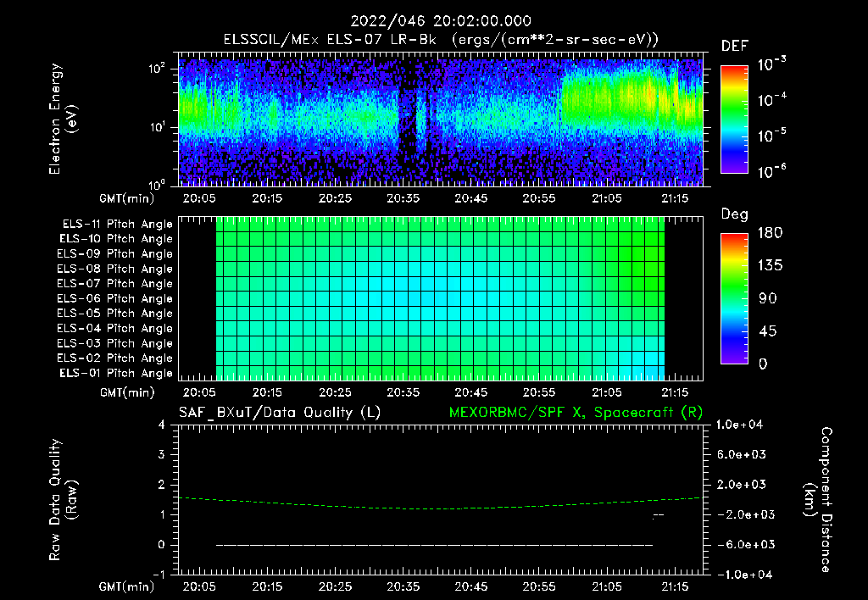Screen dimensions: 868x600
Task: Select the ELS-05 Pitch Angle row label
Action: pyautogui.click(x=114, y=314)
